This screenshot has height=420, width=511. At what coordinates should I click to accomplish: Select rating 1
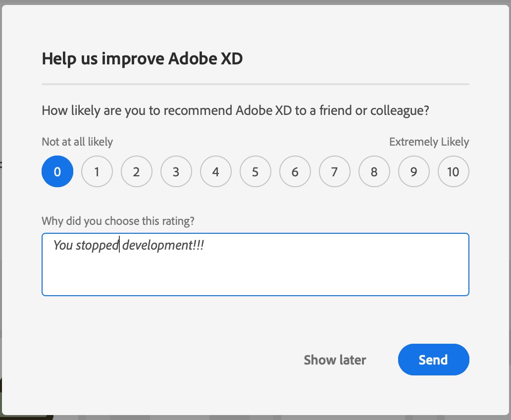pos(97,171)
